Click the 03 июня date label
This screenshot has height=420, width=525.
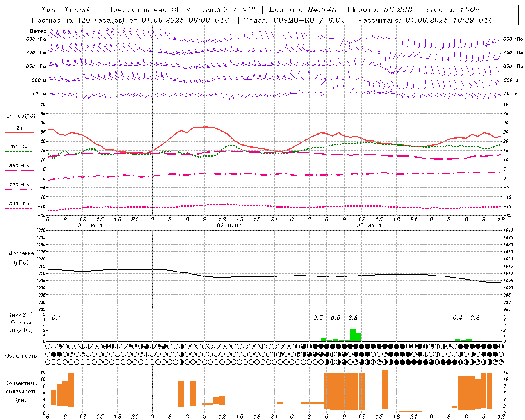[x=369, y=226]
